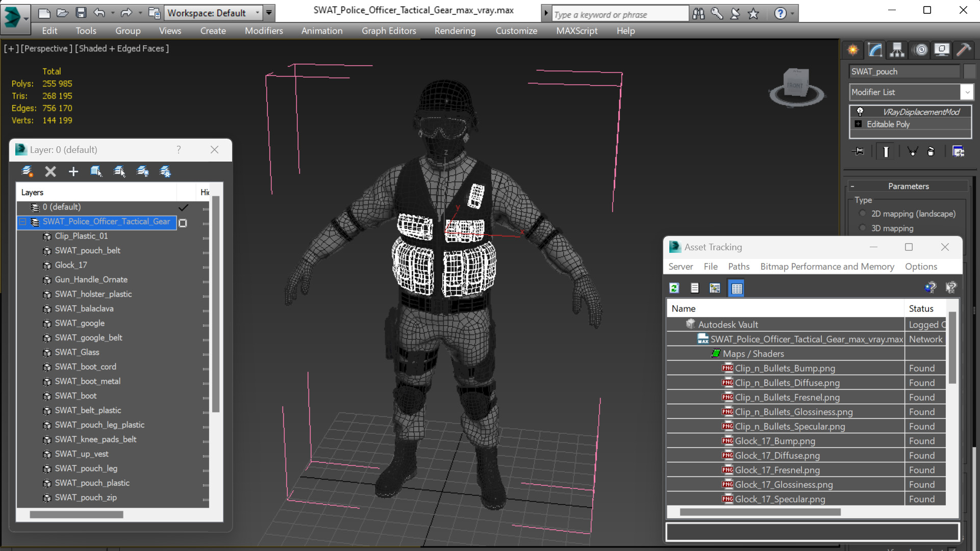Open the Create command panel tab
Viewport: 980px width, 551px height.
pos(853,50)
